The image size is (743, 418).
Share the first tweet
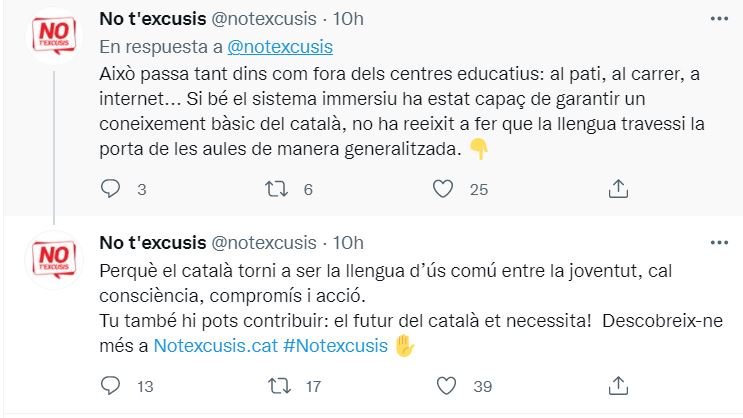(618, 188)
